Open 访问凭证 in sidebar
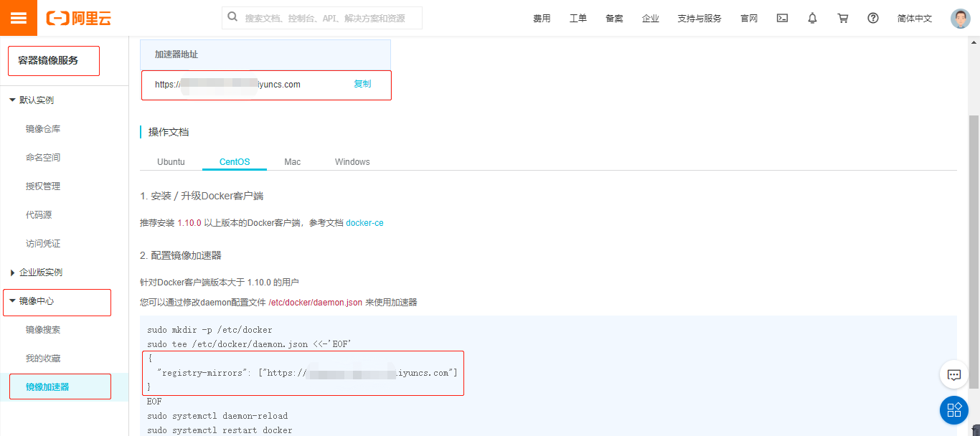The image size is (980, 436). pos(43,244)
